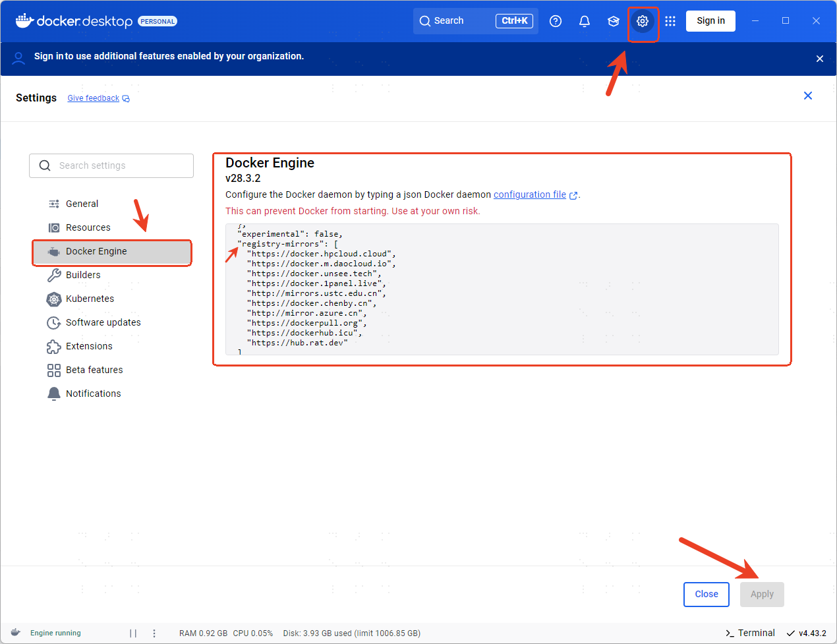837x644 pixels.
Task: Click the Ctrl+K shortcut badge
Action: coord(514,21)
